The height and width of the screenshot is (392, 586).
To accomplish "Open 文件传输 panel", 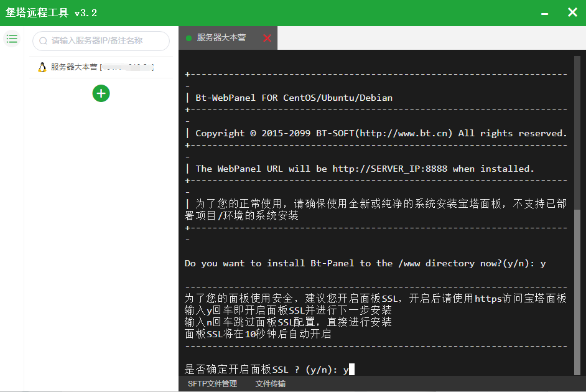I will coord(270,384).
